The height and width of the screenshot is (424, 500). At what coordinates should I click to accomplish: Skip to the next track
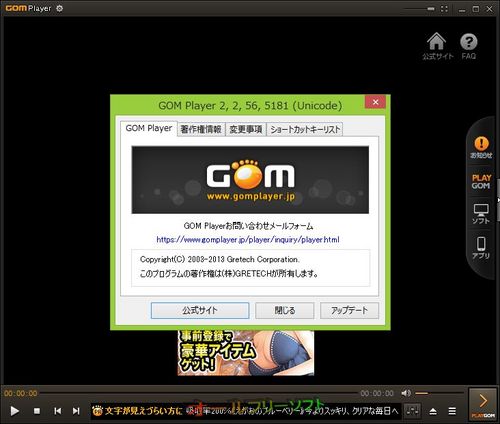[76, 411]
